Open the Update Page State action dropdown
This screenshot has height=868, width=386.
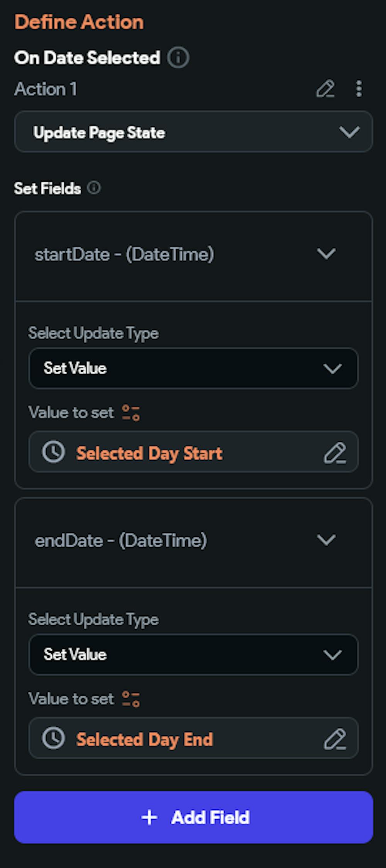tap(193, 132)
